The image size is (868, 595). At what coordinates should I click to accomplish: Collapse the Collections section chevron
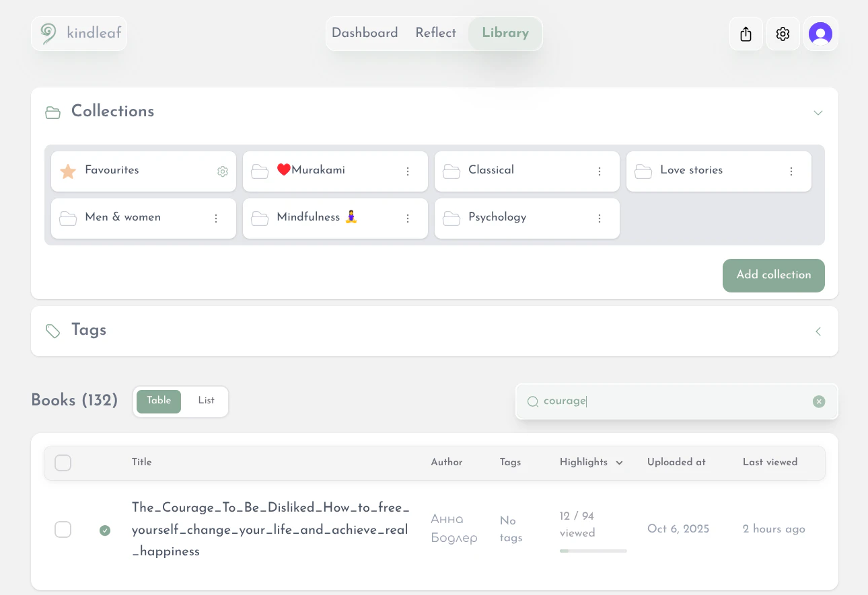click(818, 113)
